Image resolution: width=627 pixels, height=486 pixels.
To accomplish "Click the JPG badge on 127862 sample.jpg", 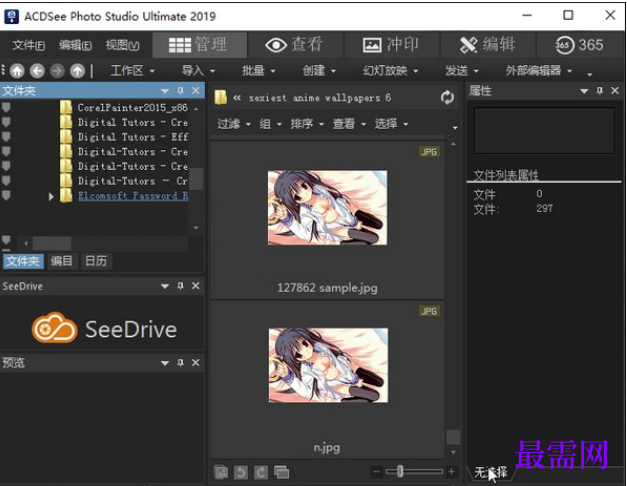I will pos(429,152).
